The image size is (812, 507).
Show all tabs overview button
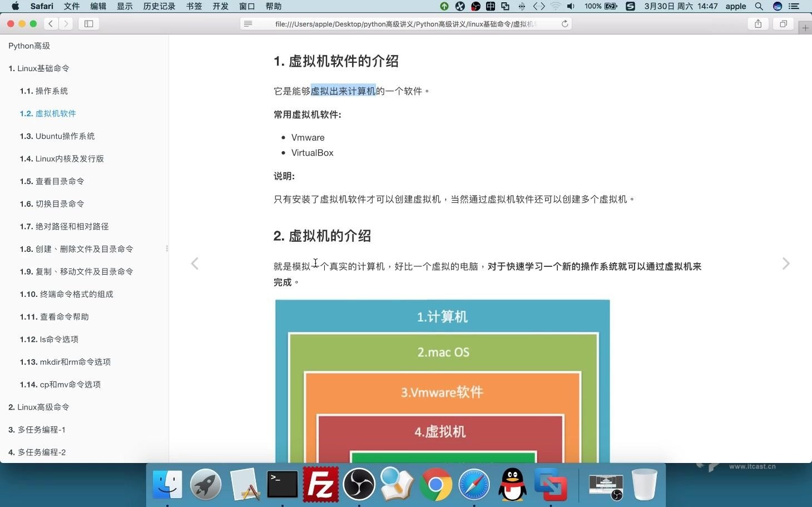[783, 24]
